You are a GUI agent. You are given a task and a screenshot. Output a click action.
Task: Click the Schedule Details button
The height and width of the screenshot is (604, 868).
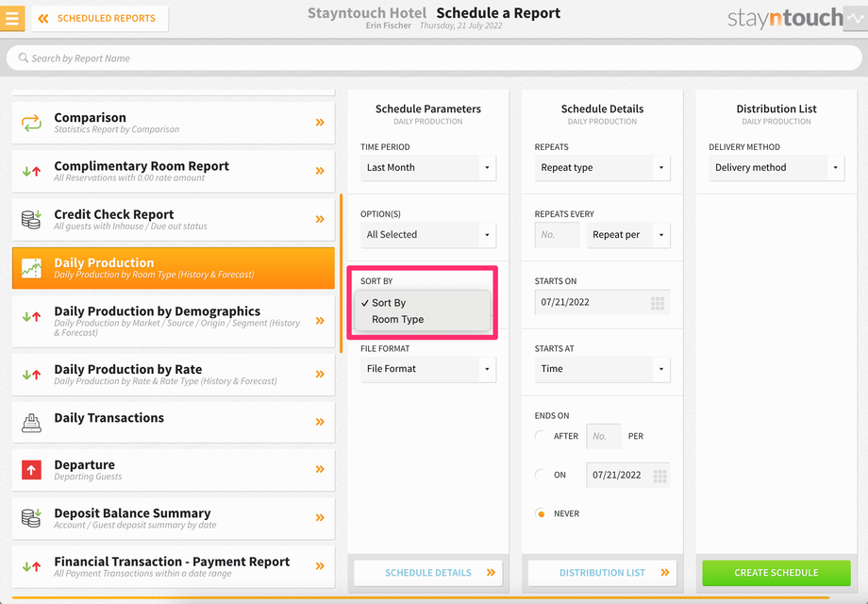428,573
